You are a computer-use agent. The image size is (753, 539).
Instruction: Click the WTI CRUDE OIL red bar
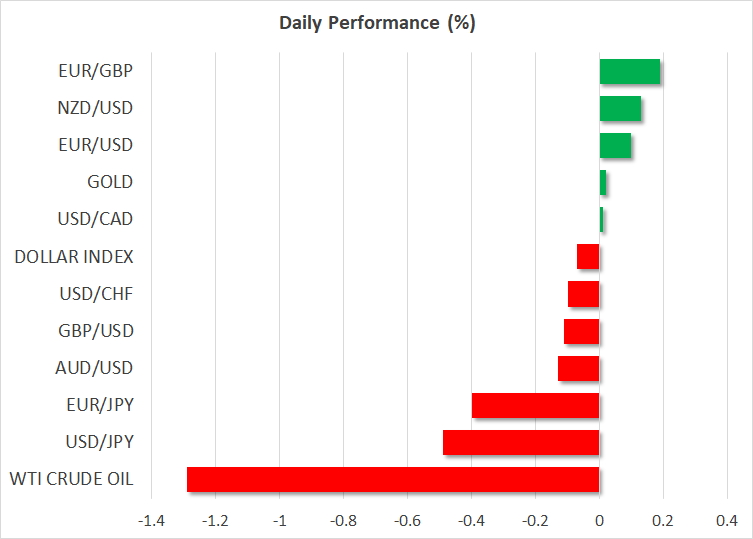click(x=392, y=480)
